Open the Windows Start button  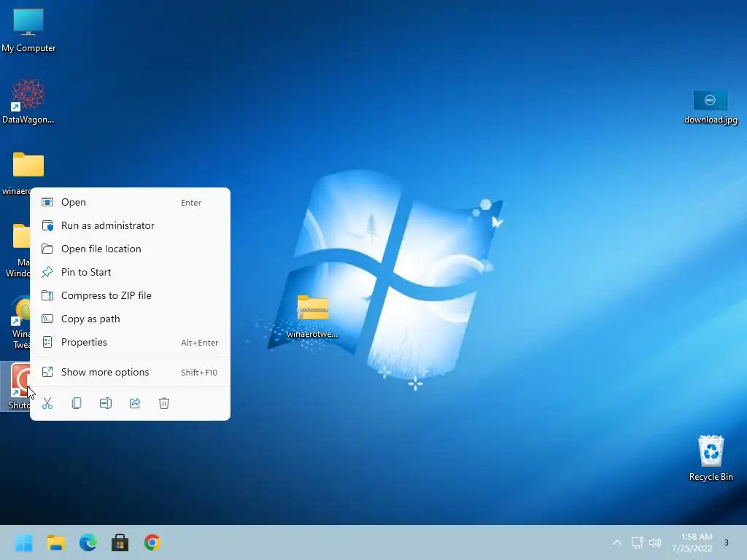coord(24,542)
